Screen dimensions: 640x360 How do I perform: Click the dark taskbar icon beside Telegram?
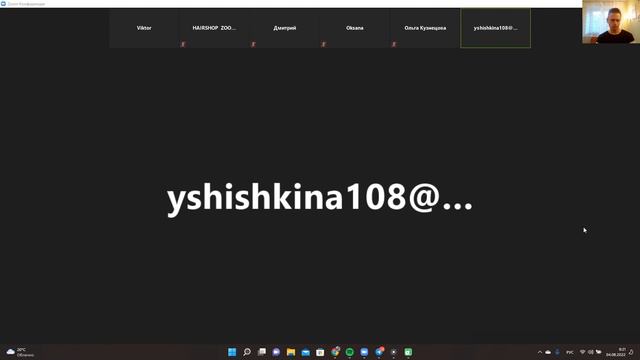393,352
